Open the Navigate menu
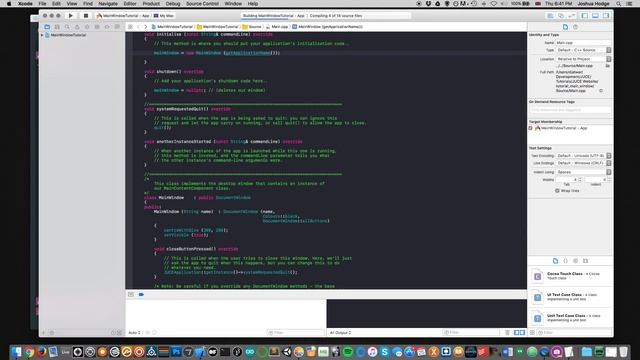The width and height of the screenshot is (640, 360). click(x=108, y=4)
